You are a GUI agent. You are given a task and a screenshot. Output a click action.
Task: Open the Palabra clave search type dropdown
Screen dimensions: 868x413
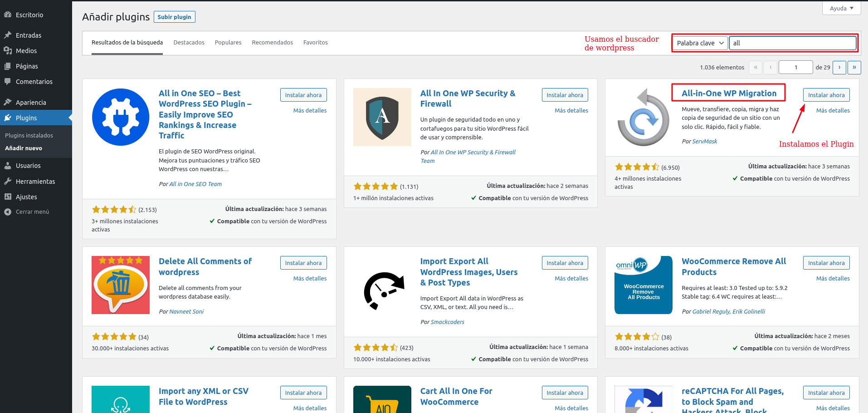coord(700,43)
